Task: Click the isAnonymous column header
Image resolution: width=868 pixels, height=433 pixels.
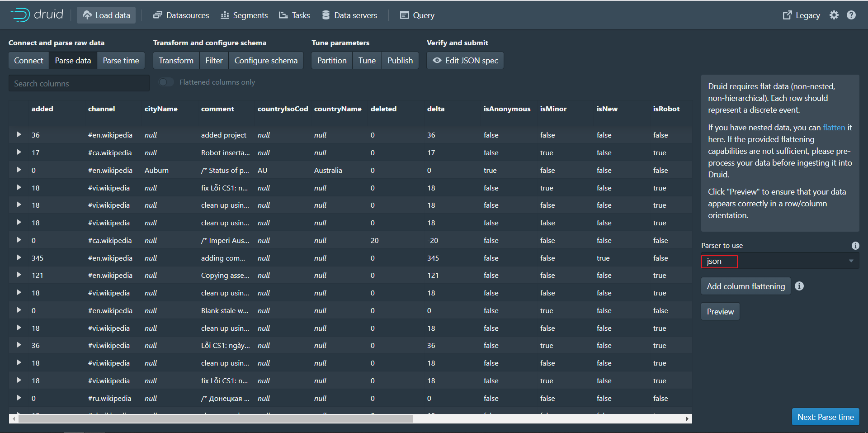Action: tap(507, 109)
